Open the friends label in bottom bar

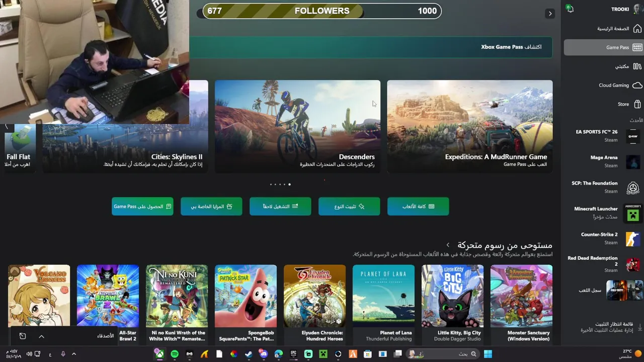pos(105,336)
